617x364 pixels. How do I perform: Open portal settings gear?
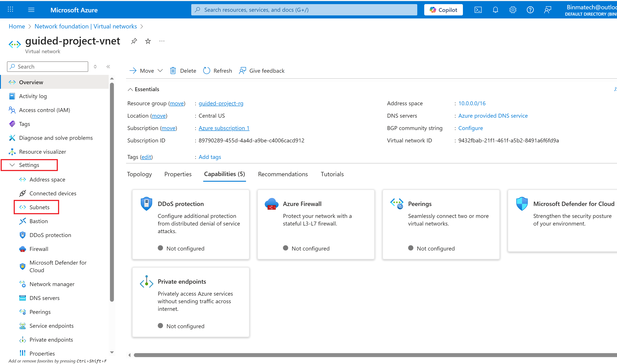pyautogui.click(x=512, y=10)
